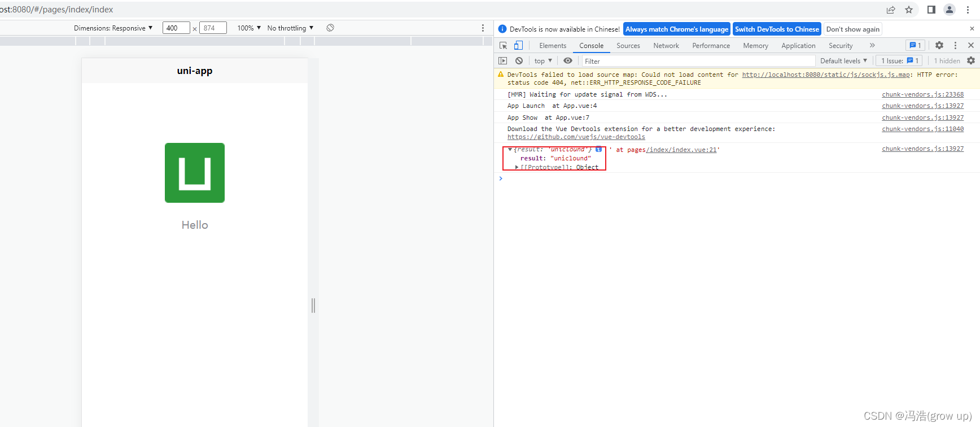Image resolution: width=980 pixels, height=427 pixels.
Task: Dismiss the DevTools language infobar
Action: [972, 29]
